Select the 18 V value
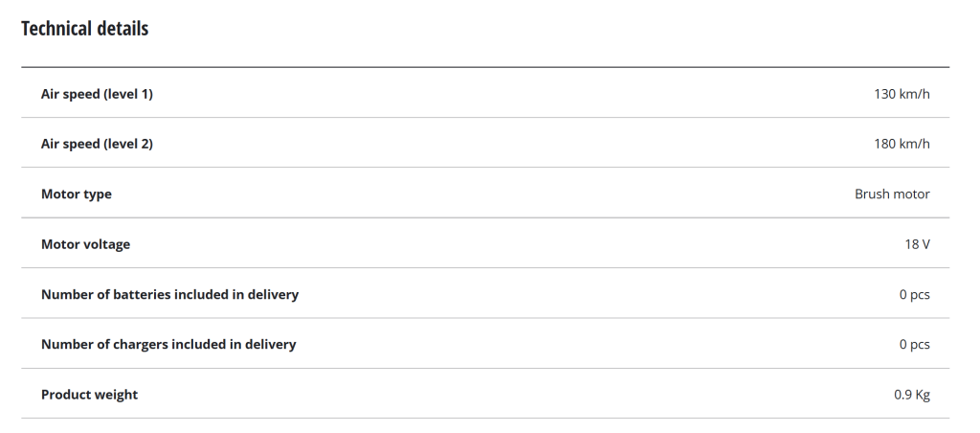 [x=917, y=244]
